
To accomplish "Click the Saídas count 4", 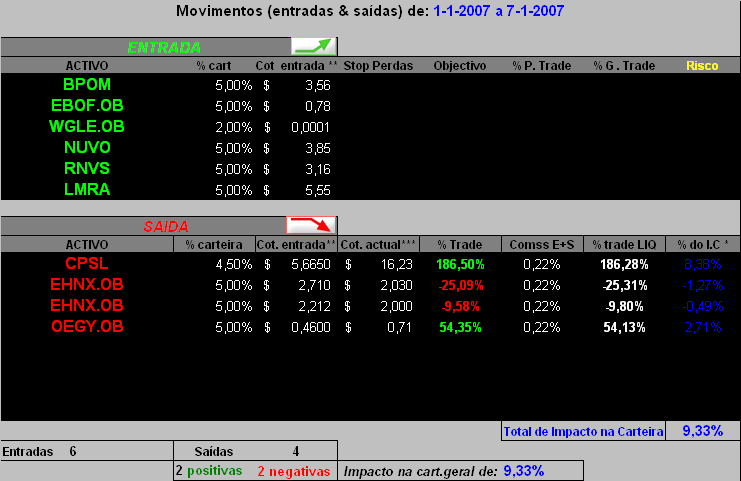I will click(x=296, y=451).
